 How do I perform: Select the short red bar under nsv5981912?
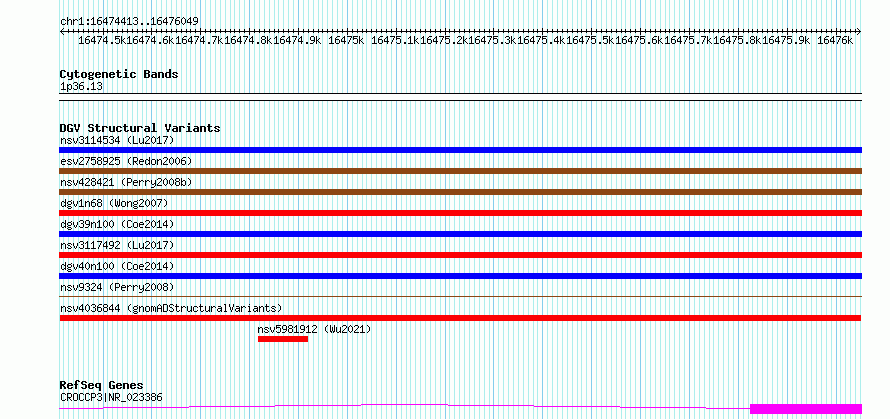283,339
